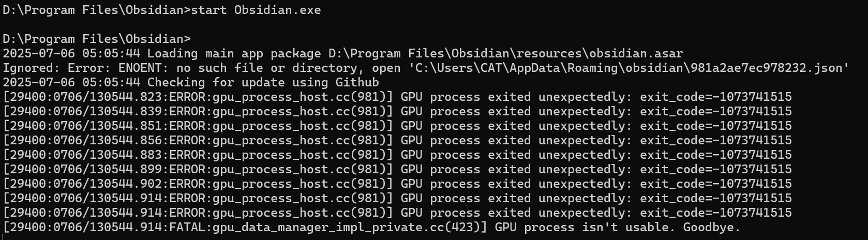Viewport: 868px width, 240px height.
Task: Click the 130544.839 GPU error line
Action: pos(397,111)
